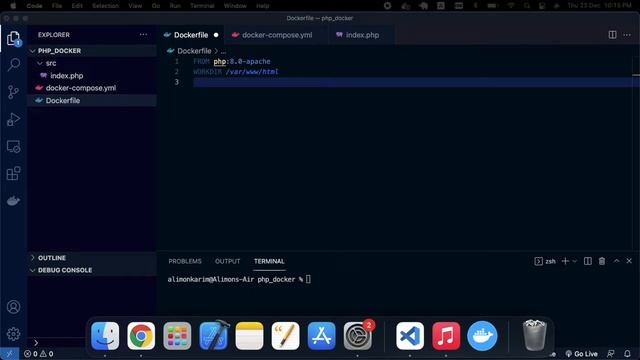Open the Source Control view

[x=13, y=92]
